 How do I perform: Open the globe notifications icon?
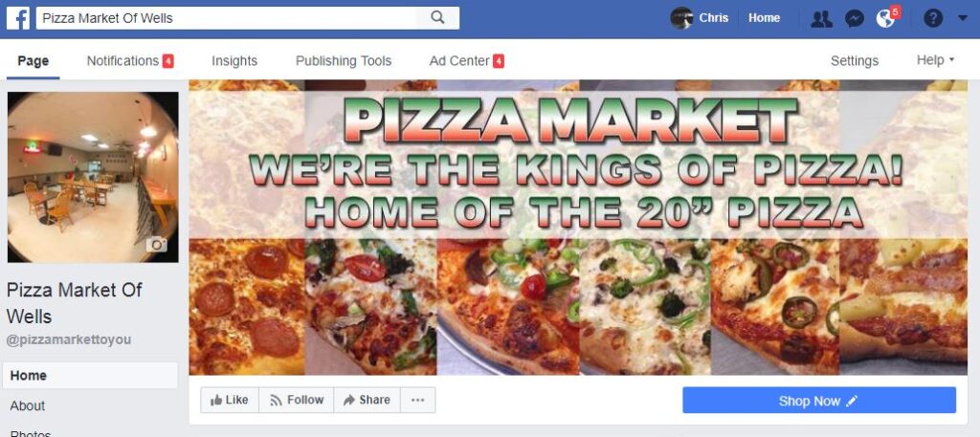(x=886, y=19)
